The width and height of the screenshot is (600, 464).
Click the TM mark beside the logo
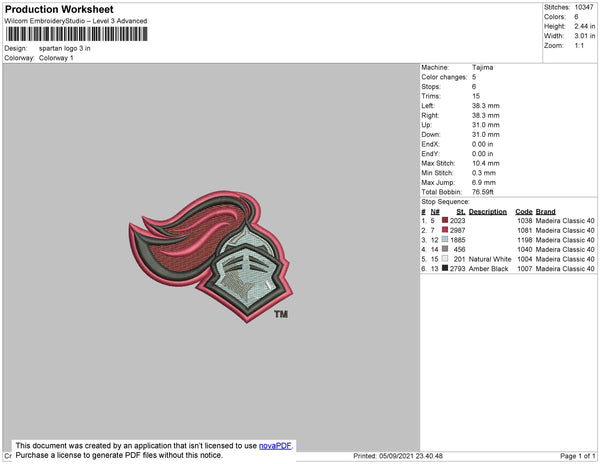coord(281,314)
